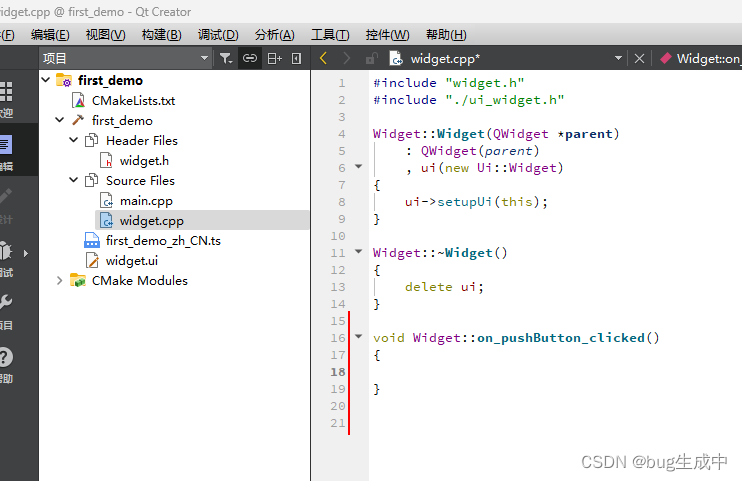742x481 pixels.
Task: Click the Source Files group icon
Action: [x=91, y=180]
